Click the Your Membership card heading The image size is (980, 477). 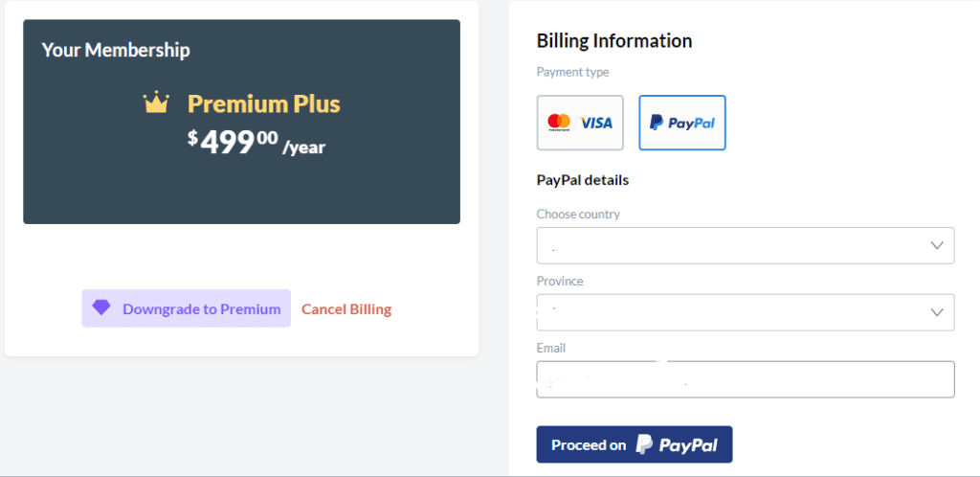(116, 50)
